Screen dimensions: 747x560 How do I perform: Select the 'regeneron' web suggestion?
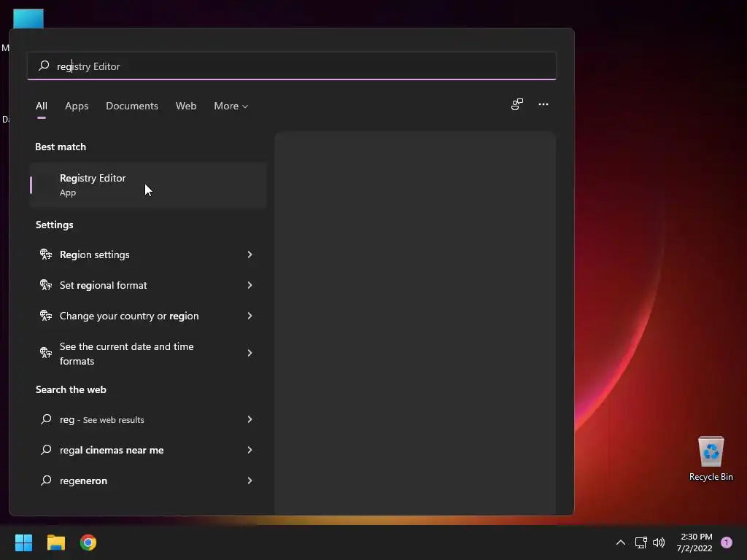click(148, 481)
